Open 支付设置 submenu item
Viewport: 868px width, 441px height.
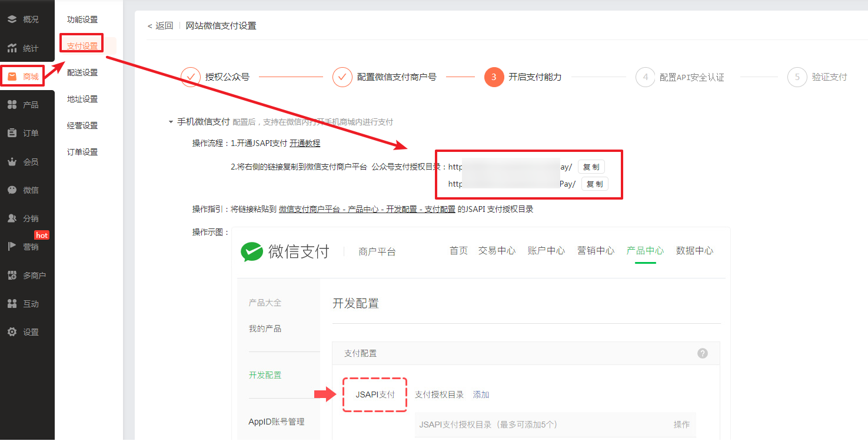click(x=82, y=46)
